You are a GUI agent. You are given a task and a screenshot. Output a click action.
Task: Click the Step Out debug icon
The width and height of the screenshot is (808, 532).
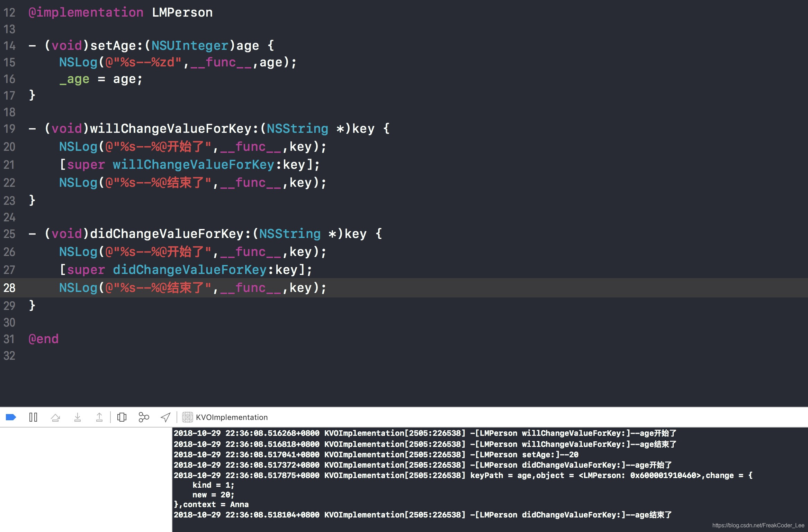click(99, 418)
